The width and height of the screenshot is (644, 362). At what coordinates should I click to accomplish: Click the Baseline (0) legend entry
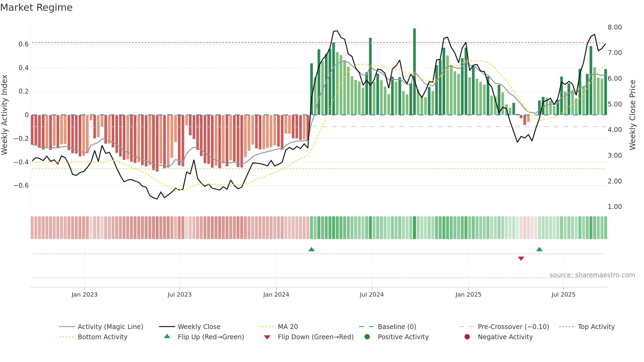pos(387,327)
